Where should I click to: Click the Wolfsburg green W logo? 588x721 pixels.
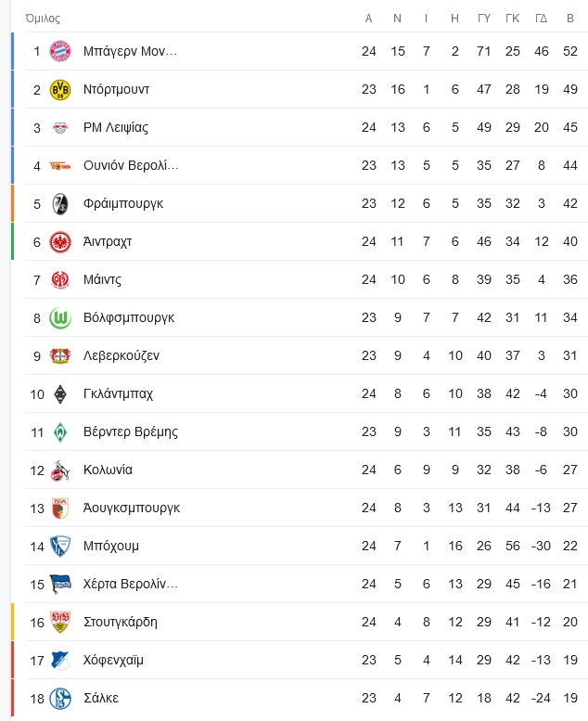coord(60,317)
